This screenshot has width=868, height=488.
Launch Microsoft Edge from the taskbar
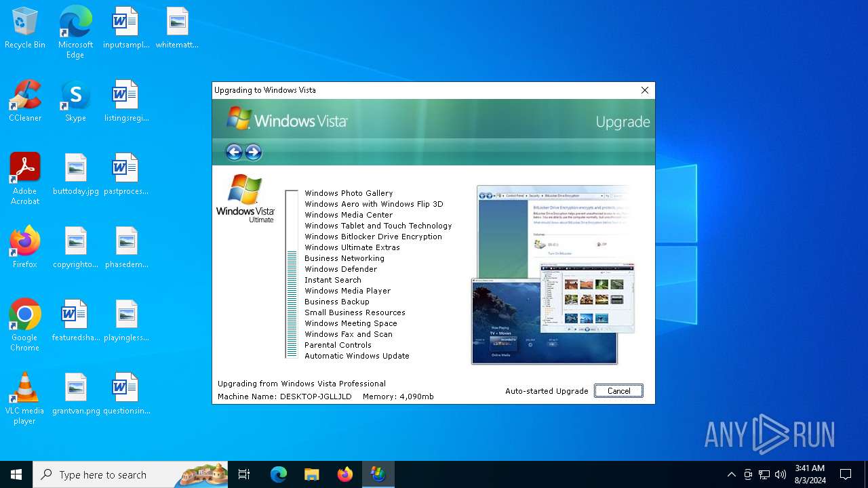[279, 474]
